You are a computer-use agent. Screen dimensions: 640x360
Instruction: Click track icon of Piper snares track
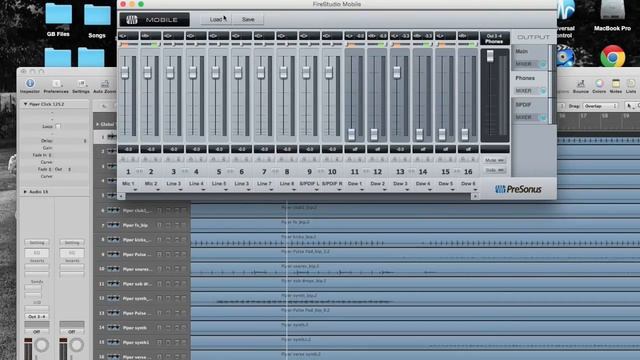pyautogui.click(x=113, y=269)
